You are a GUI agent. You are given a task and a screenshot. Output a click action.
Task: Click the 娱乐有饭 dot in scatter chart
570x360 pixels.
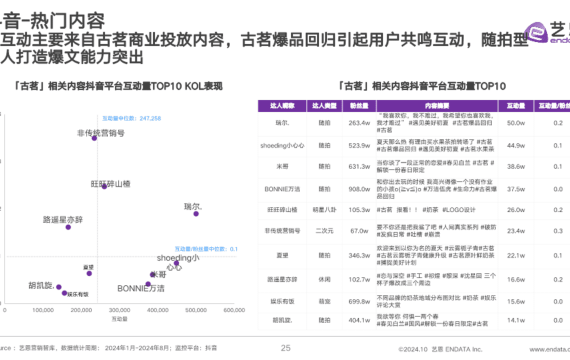(64, 293)
